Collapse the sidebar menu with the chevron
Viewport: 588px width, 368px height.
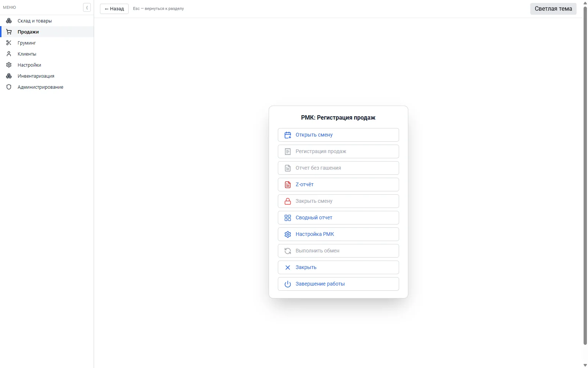tap(87, 7)
